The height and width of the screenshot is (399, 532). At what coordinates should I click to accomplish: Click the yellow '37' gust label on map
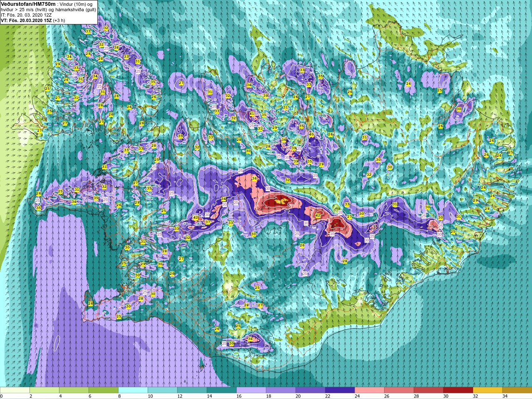pos(207,222)
